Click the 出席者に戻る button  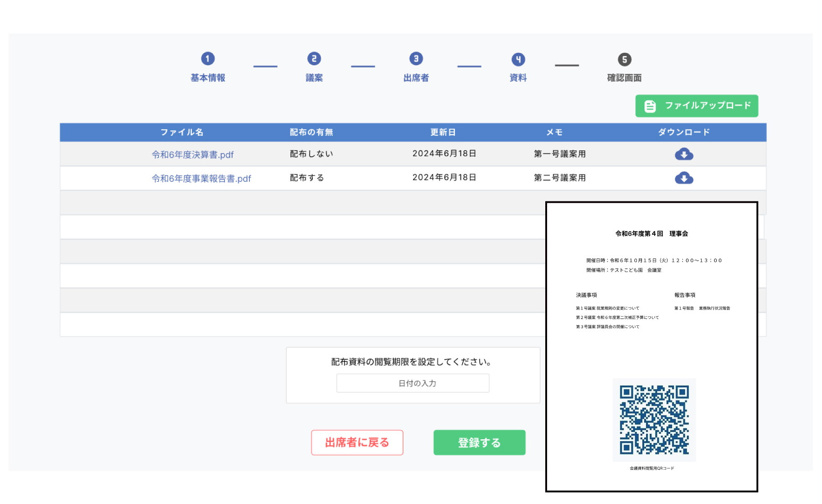tap(357, 442)
